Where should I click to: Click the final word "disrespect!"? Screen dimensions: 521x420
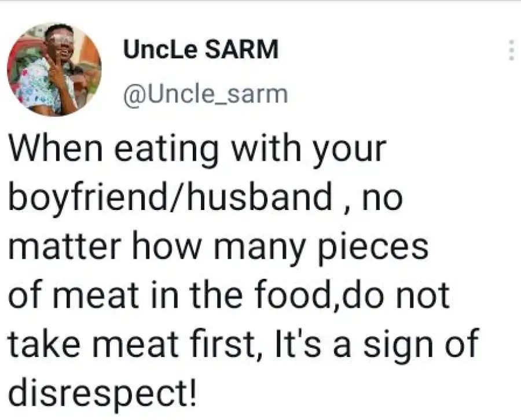pos(102,393)
